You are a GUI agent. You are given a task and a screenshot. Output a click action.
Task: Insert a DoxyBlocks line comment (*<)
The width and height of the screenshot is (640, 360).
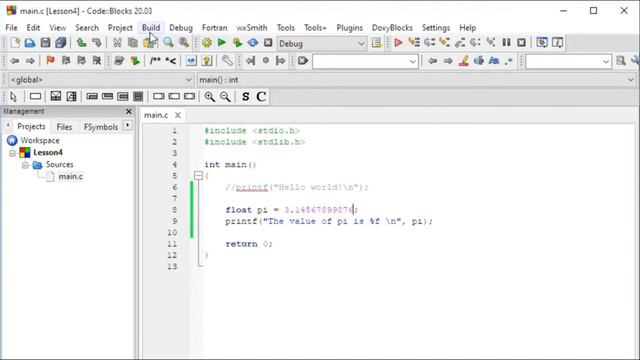[171, 61]
